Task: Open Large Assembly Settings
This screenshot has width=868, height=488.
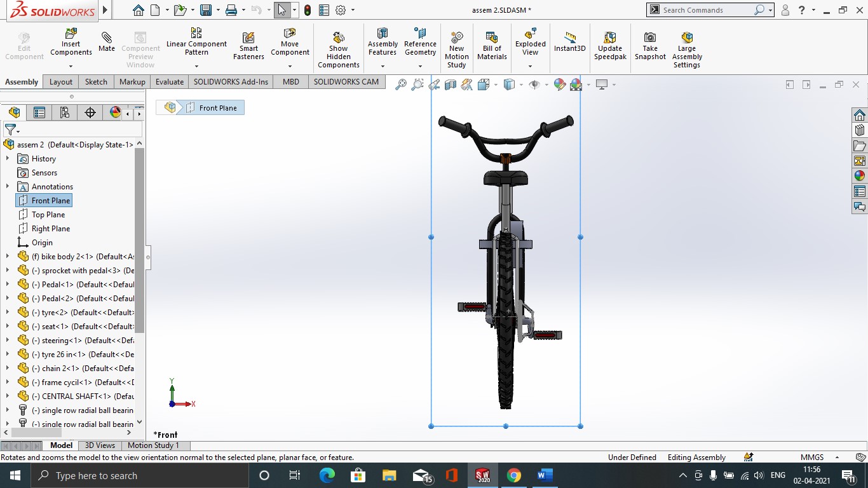Action: [687, 50]
